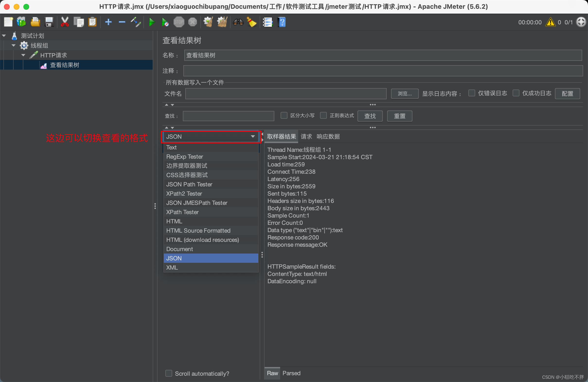Switch to 响应数据 tab
This screenshot has height=382, width=588.
tap(328, 136)
